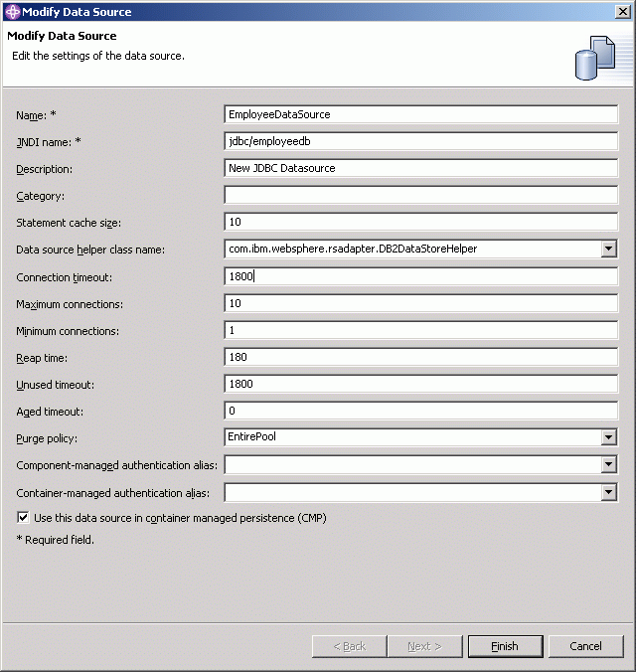The height and width of the screenshot is (672, 636).
Task: Click the Minimum connections field
Action: tap(421, 330)
